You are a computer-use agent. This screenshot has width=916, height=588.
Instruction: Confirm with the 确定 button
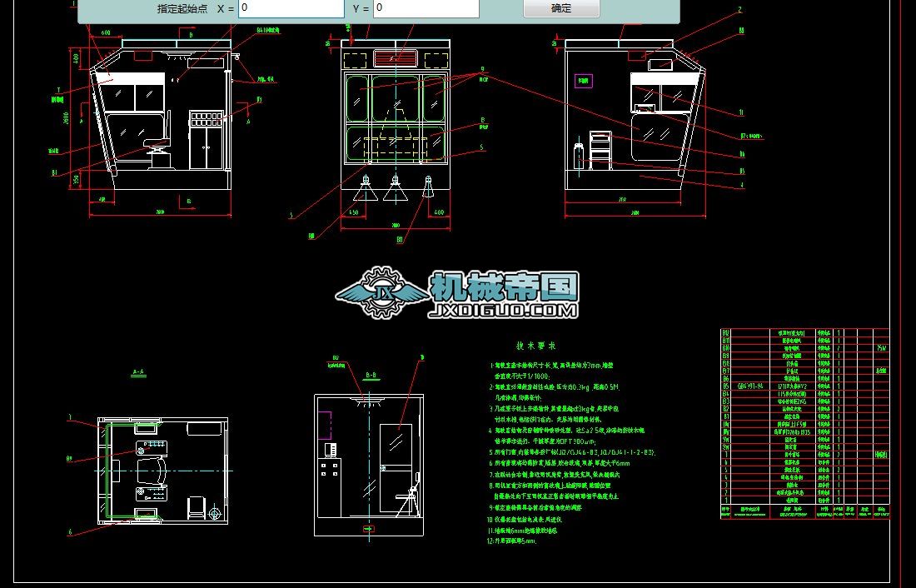coord(560,8)
